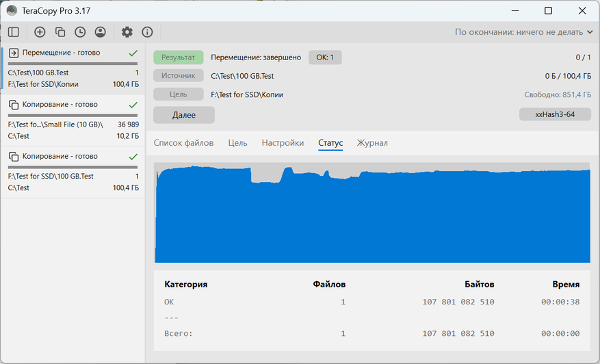Select the Настройки tab
The image size is (600, 364).
click(283, 143)
